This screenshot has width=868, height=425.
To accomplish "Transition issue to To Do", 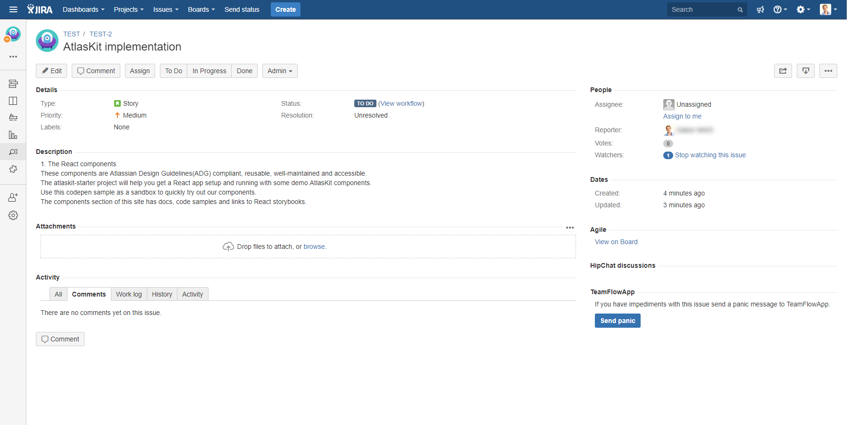I will point(174,71).
